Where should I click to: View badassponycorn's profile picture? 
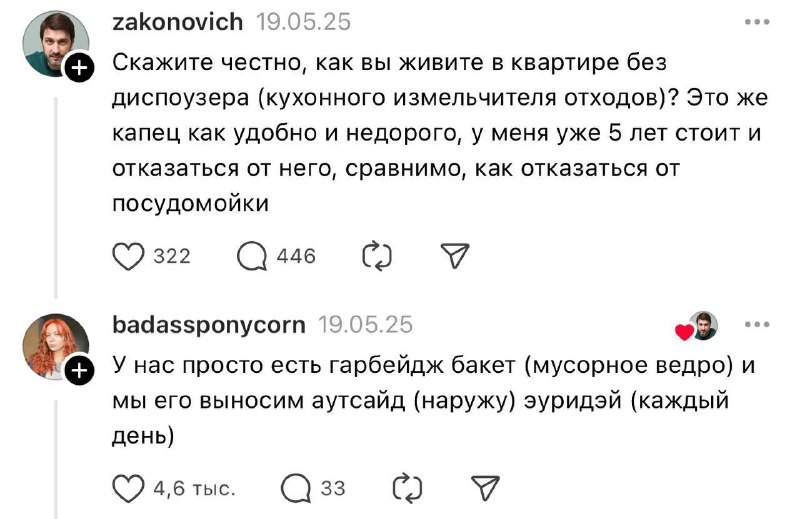click(56, 347)
